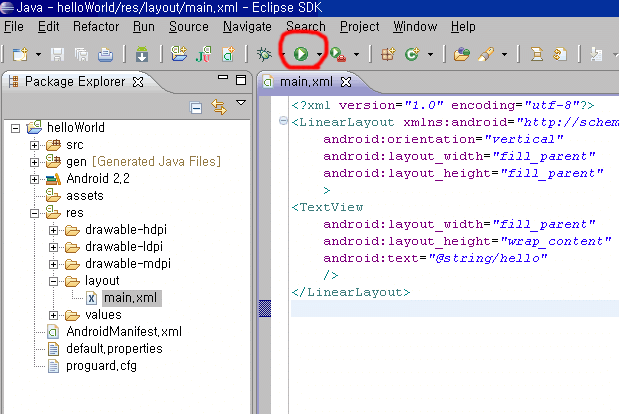Screen dimensions: 619x414
Task: Click the Save toolbar icon
Action: [57, 54]
